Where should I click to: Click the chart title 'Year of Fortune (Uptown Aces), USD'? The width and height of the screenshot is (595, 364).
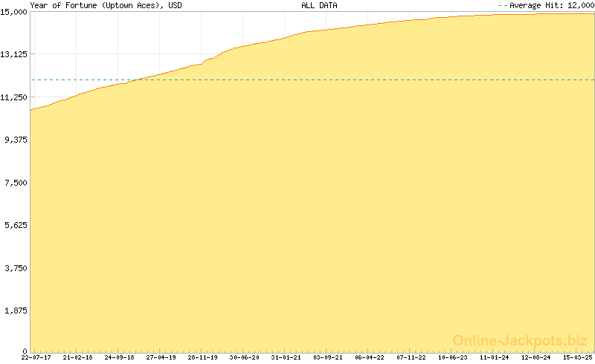pos(94,5)
